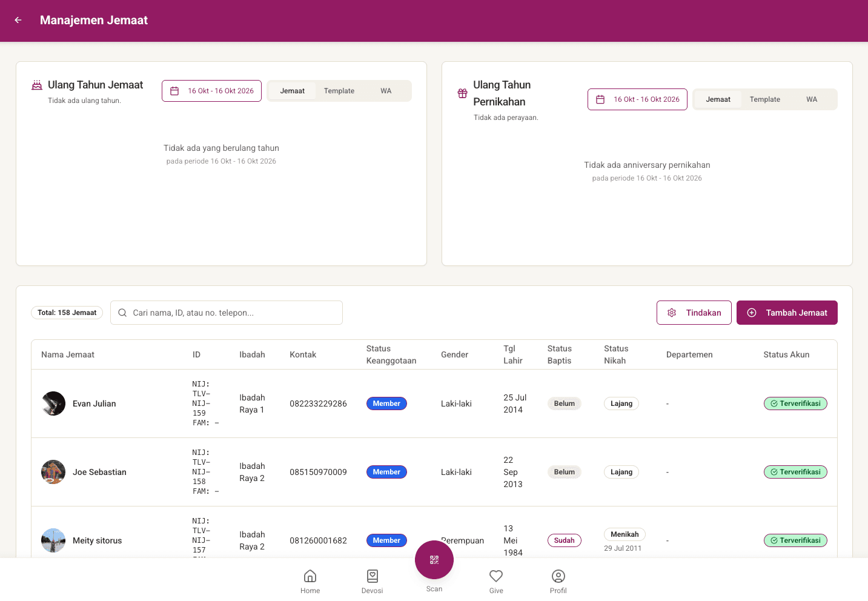This screenshot has height=601, width=868.
Task: Open the QR Scan button
Action: [x=434, y=560]
